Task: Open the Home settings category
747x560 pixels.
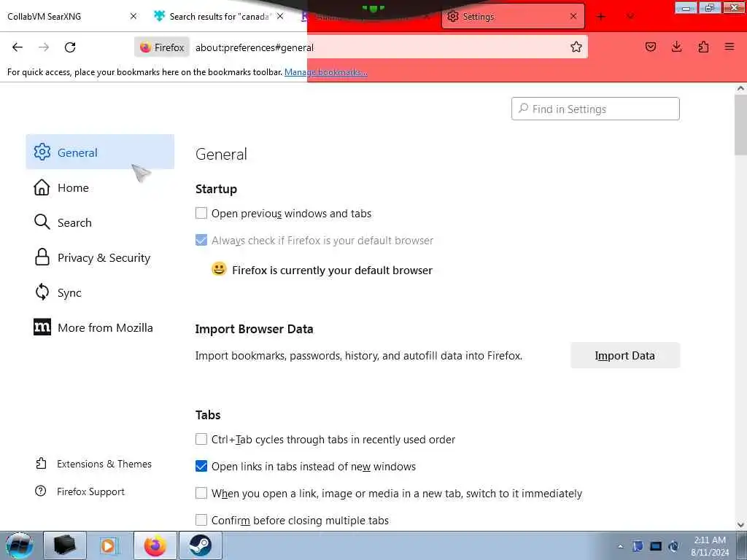Action: click(x=100, y=187)
